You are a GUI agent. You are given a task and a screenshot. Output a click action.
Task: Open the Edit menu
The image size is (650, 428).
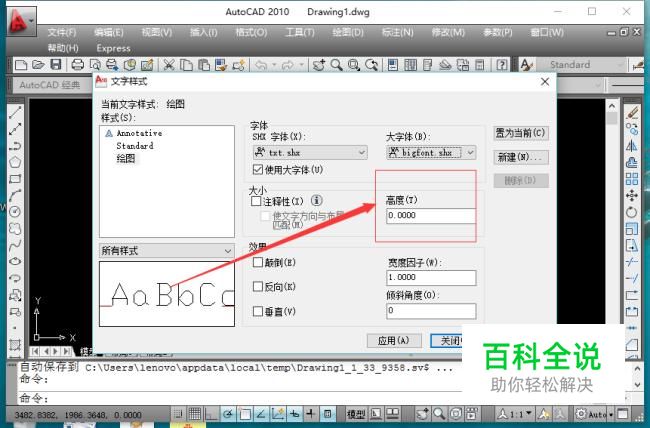coord(109,32)
